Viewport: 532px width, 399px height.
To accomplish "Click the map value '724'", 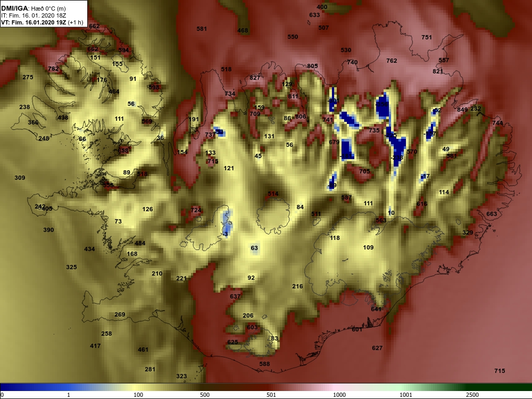I will coord(196,210).
